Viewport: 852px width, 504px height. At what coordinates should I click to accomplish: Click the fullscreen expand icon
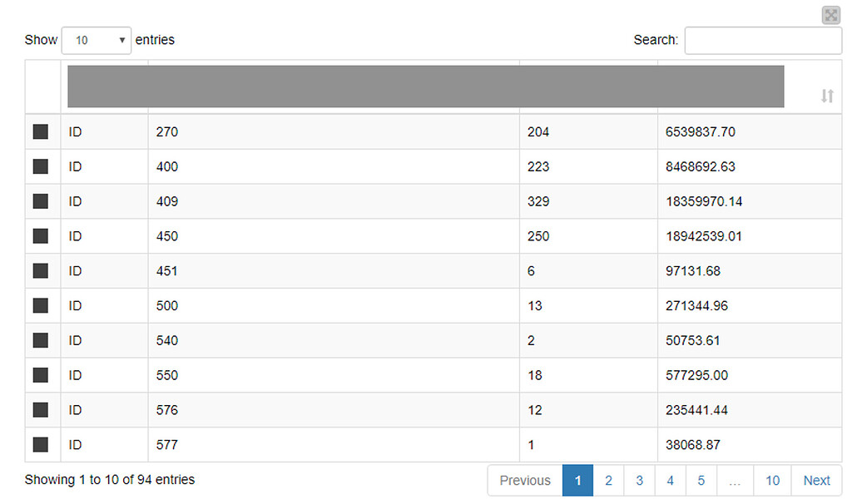(831, 15)
